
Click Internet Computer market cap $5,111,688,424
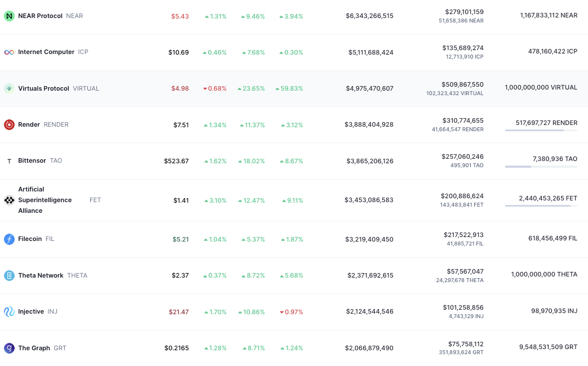coord(371,52)
